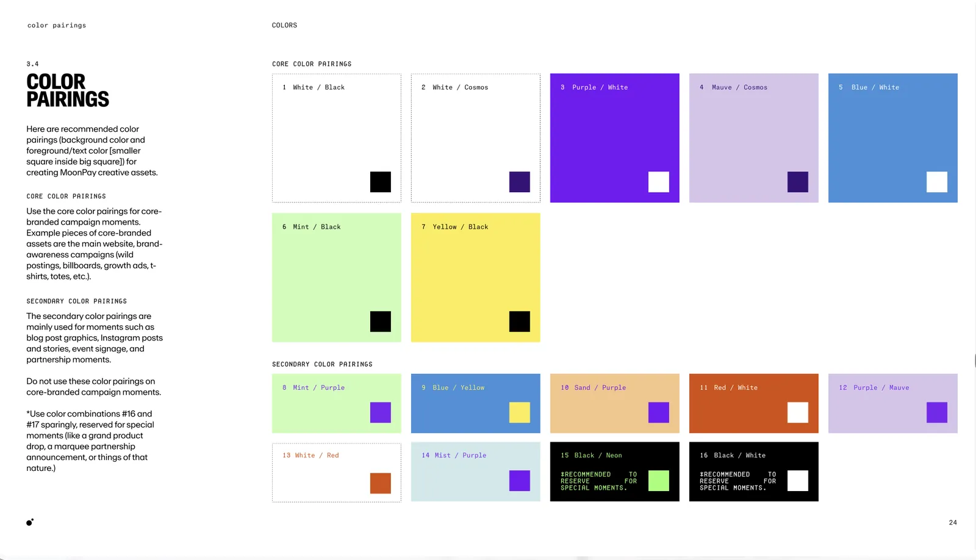The image size is (976, 560).
Task: Click the '8 Mint / Purple' label
Action: pos(314,387)
